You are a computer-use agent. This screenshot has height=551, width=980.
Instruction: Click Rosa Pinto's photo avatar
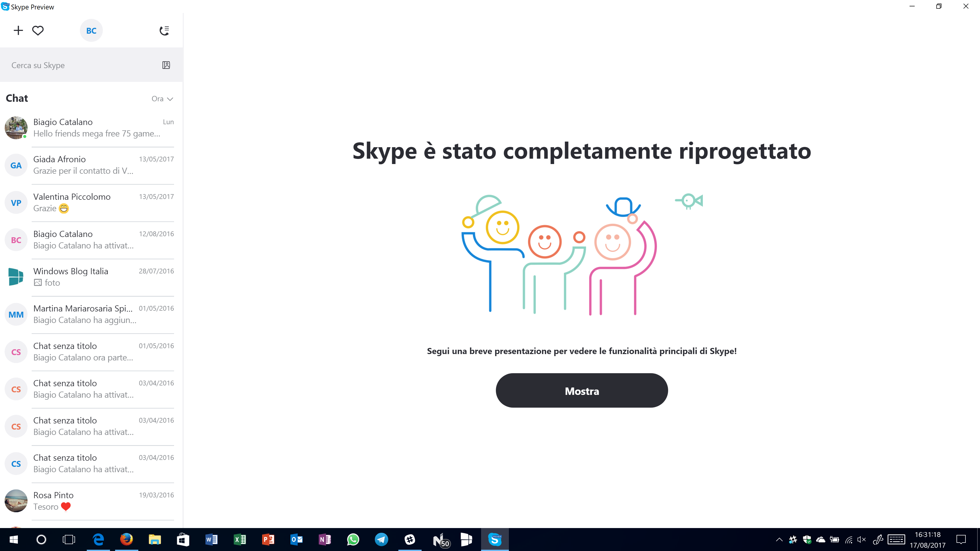[16, 501]
